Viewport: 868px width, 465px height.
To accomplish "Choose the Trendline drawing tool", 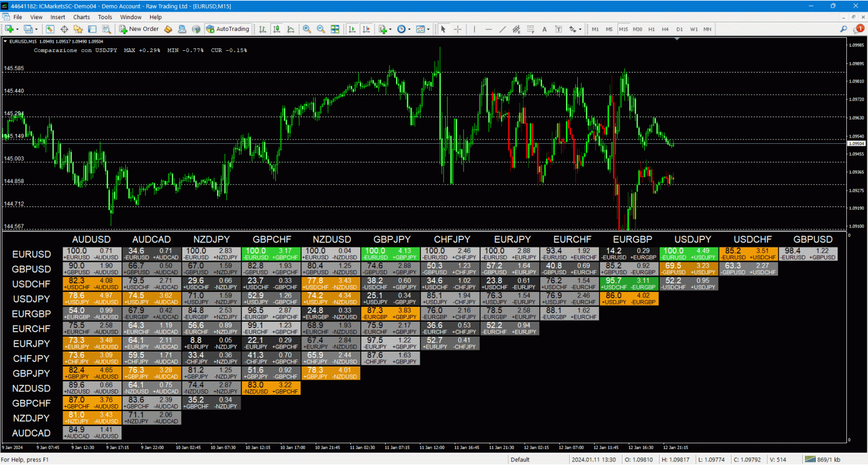I will coord(502,29).
